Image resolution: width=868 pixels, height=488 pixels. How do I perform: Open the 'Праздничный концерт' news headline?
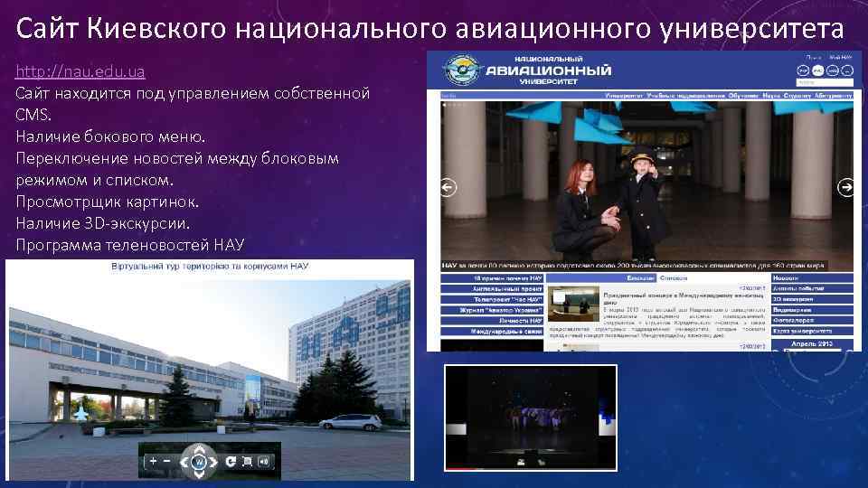(684, 299)
